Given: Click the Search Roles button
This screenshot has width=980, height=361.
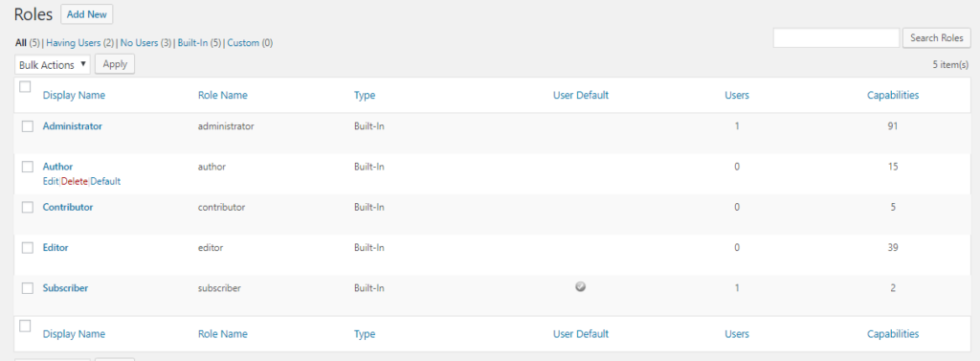Looking at the screenshot, I should [936, 37].
